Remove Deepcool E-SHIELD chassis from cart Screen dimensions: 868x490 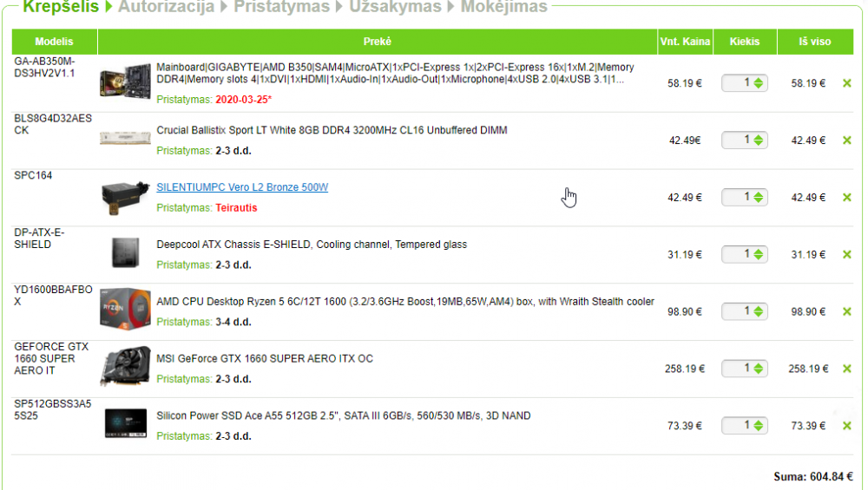[x=846, y=254]
